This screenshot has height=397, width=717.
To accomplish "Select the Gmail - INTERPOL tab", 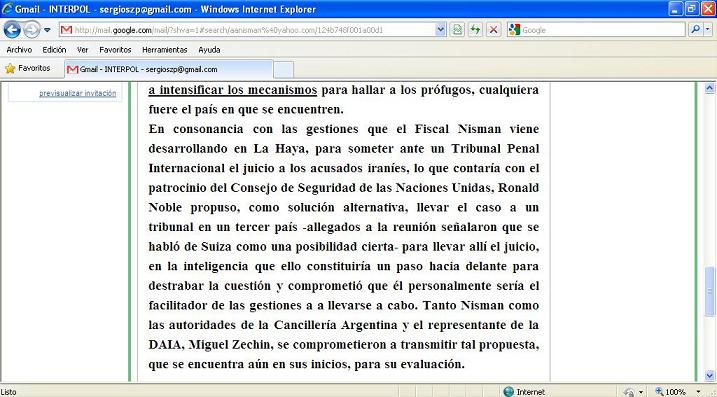I will 169,70.
